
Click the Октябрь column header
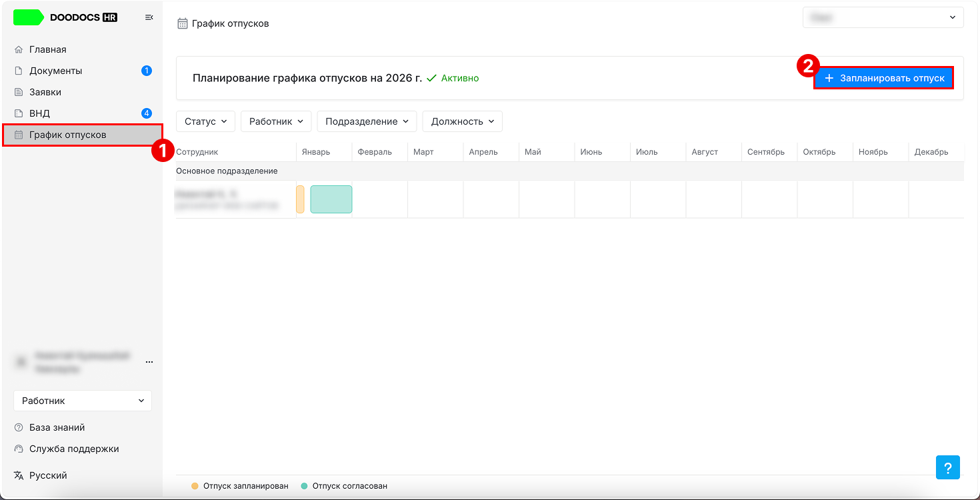819,152
